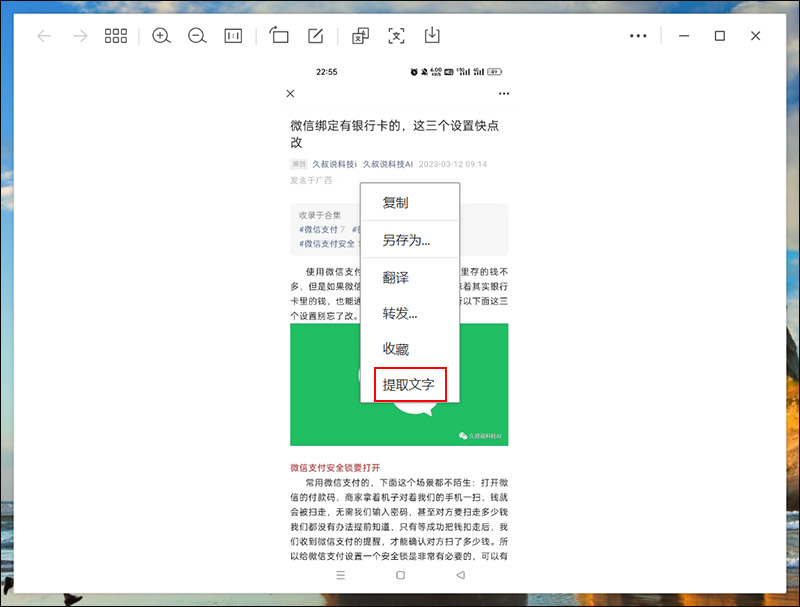View image at 1:1 actual size

click(x=234, y=36)
